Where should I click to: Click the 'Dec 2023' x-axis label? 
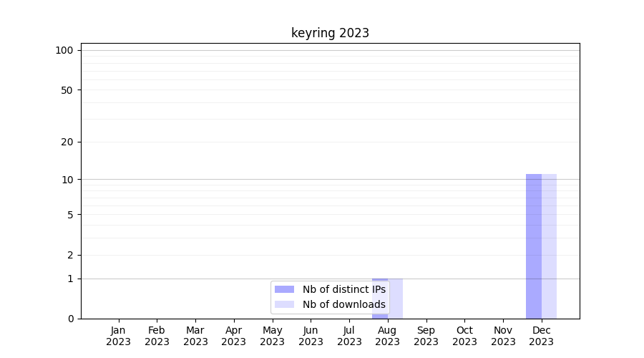[542, 336]
